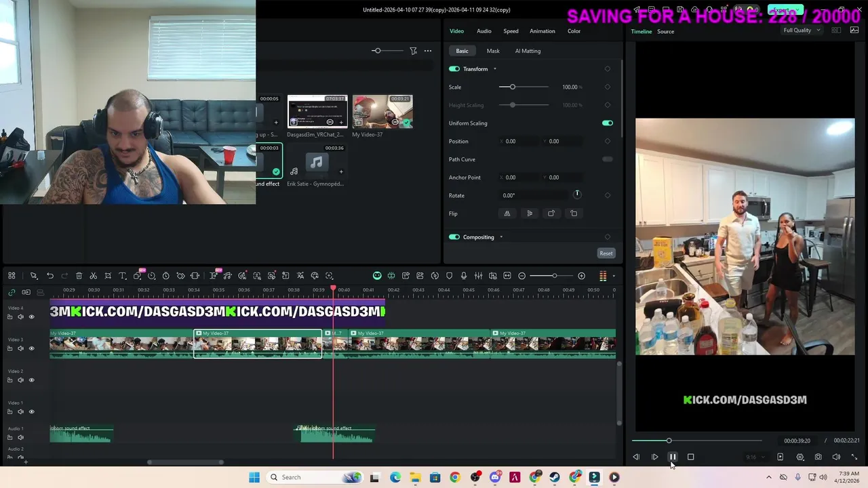Zoom in timeline with plus icon
Viewport: 868px width, 488px height.
point(581,276)
